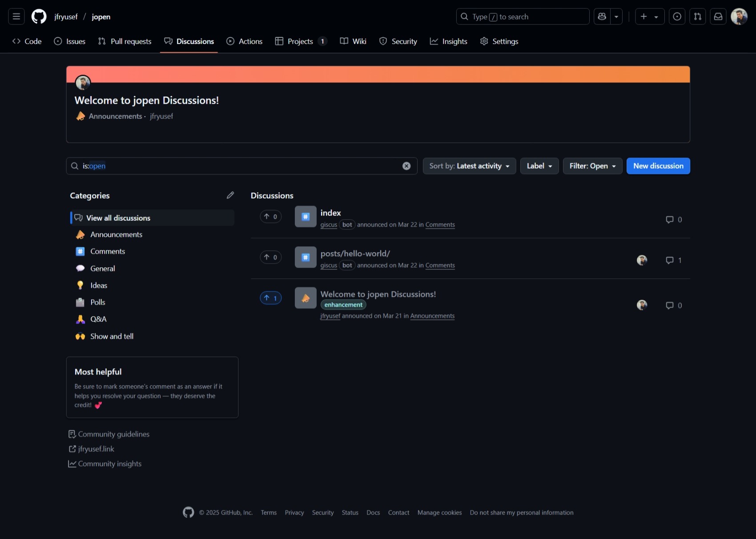Open the notifications inbox icon
Viewport: 756px width, 539px height.
point(718,16)
